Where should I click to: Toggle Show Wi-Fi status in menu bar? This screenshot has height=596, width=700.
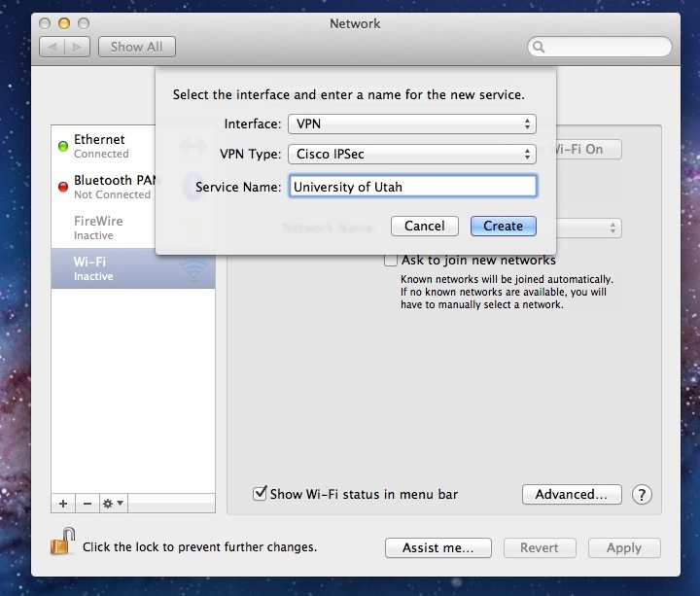click(260, 493)
